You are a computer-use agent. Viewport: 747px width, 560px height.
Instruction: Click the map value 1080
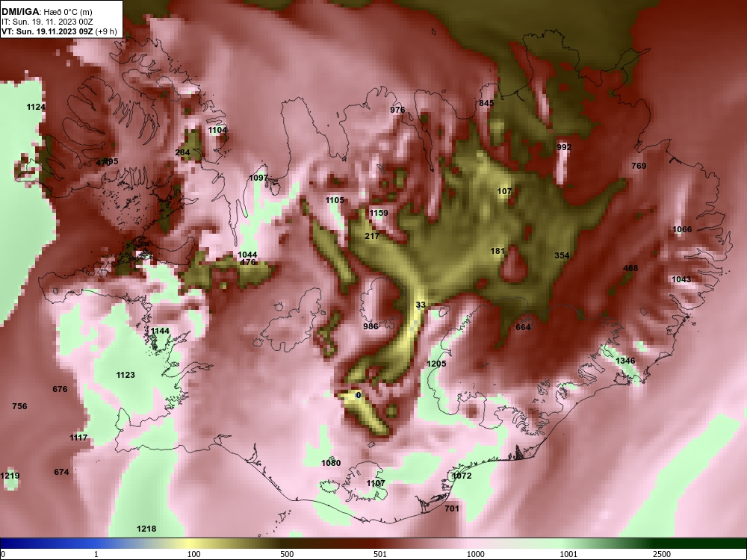point(331,463)
